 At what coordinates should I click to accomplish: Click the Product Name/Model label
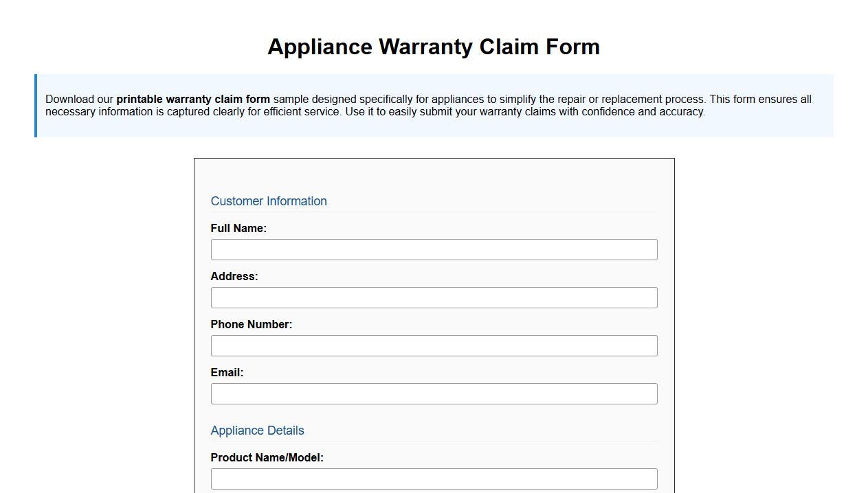pyautogui.click(x=267, y=457)
